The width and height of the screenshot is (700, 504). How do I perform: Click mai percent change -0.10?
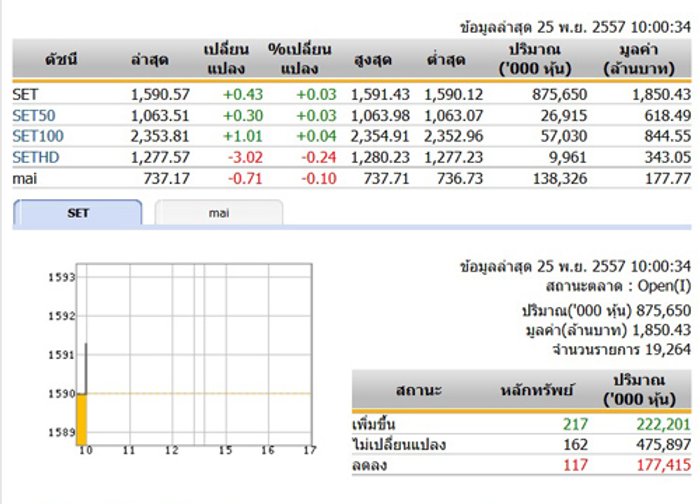[x=319, y=179]
